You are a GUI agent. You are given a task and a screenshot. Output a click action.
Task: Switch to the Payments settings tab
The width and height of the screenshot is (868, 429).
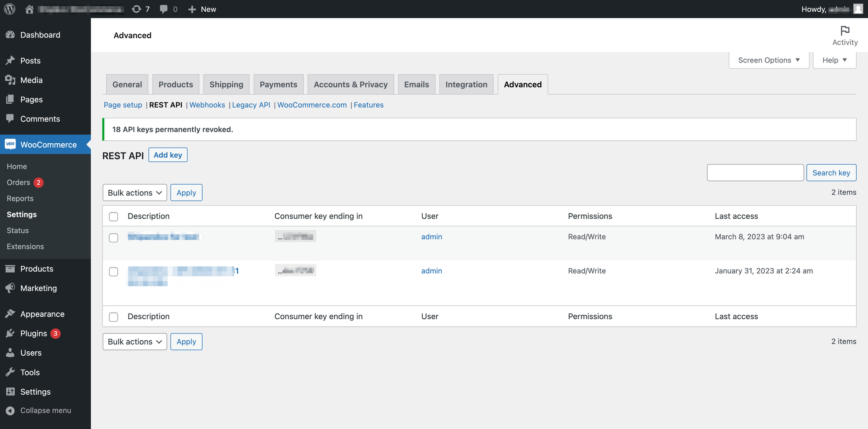click(279, 84)
